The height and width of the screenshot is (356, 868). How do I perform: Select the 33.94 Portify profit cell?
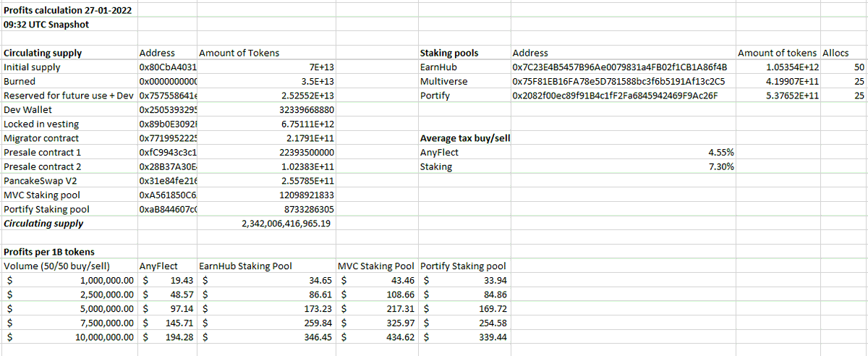(x=495, y=280)
